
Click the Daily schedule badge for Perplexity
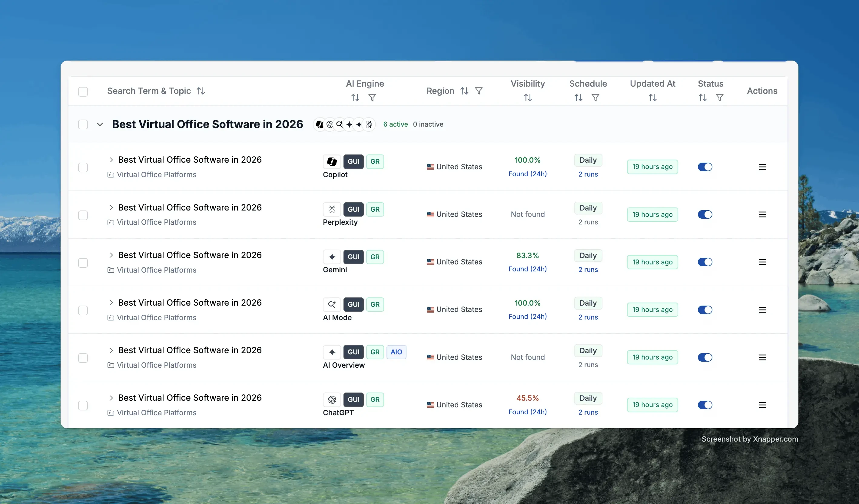tap(588, 208)
